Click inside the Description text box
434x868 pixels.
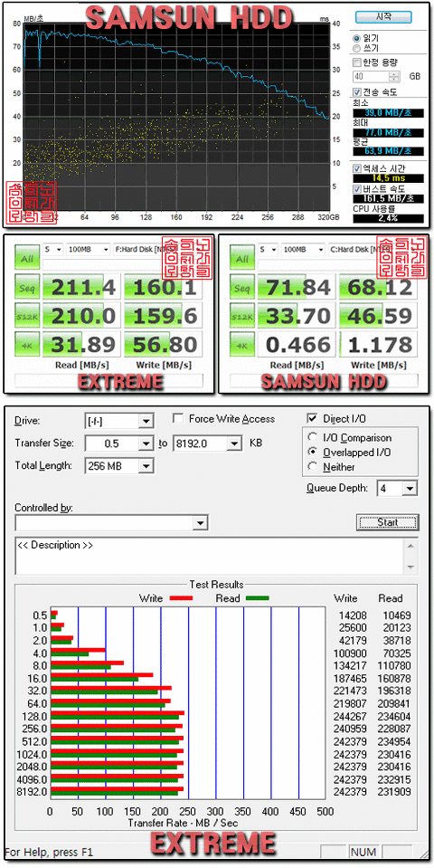tap(211, 556)
